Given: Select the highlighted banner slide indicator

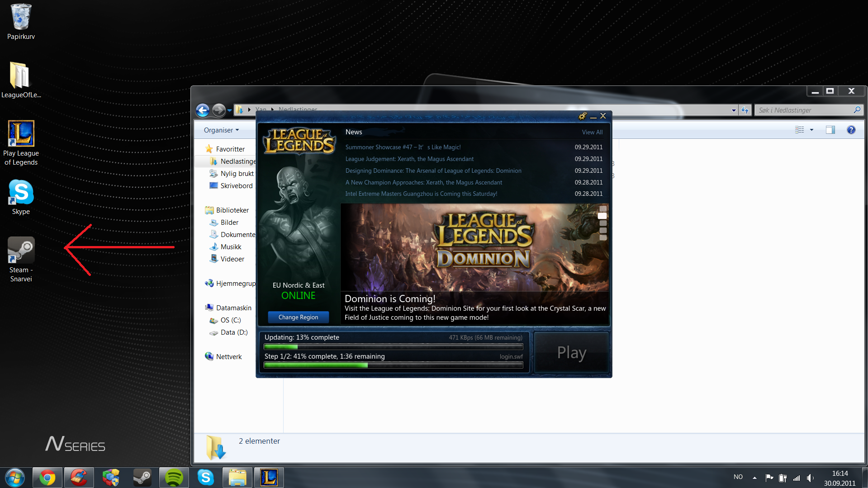Looking at the screenshot, I should (x=602, y=216).
